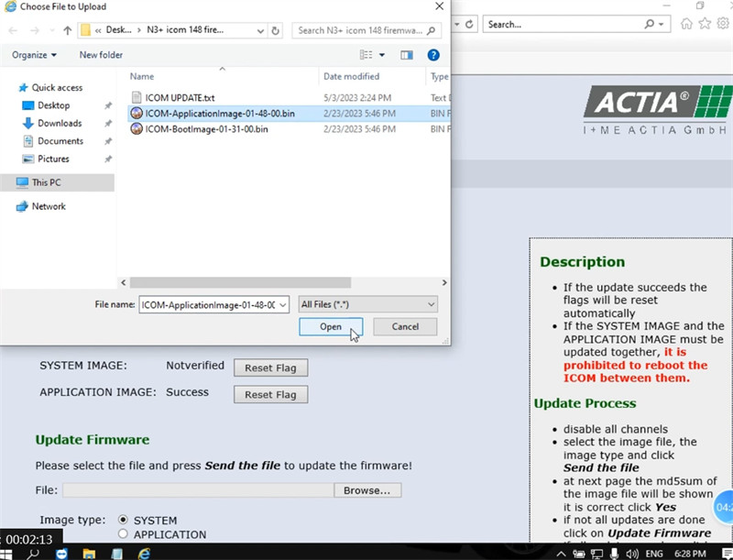Select This PC in navigation pane
The image size is (733, 560).
(57, 182)
